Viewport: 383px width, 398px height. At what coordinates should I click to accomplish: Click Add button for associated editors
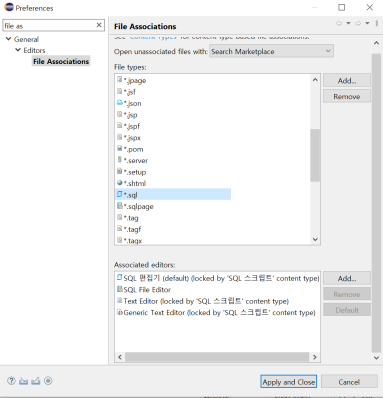click(x=347, y=278)
